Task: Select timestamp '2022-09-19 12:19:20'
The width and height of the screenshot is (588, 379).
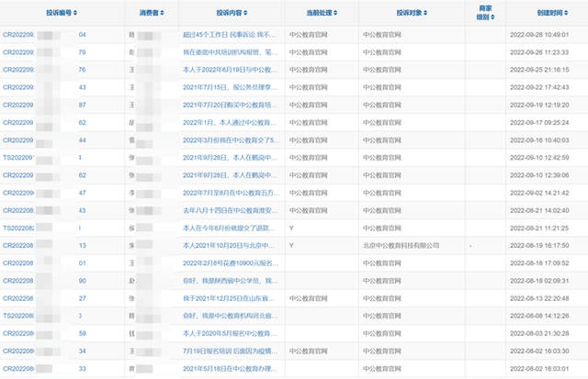Action: 539,106
